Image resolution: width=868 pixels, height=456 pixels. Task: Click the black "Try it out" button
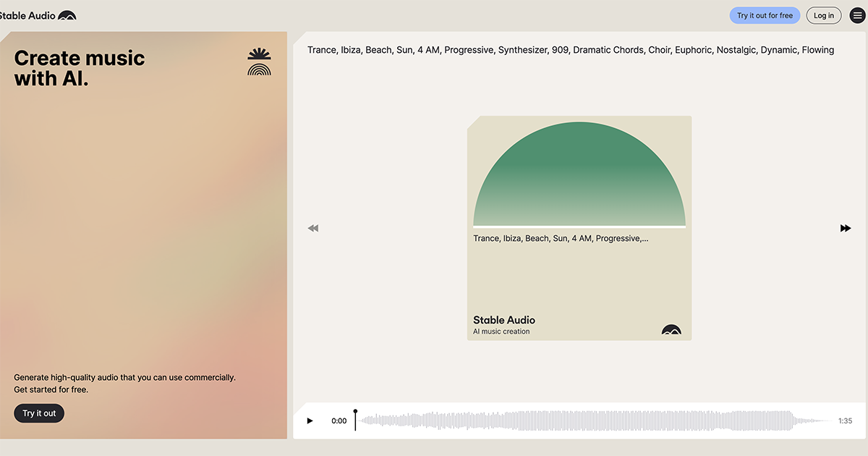[x=39, y=413]
